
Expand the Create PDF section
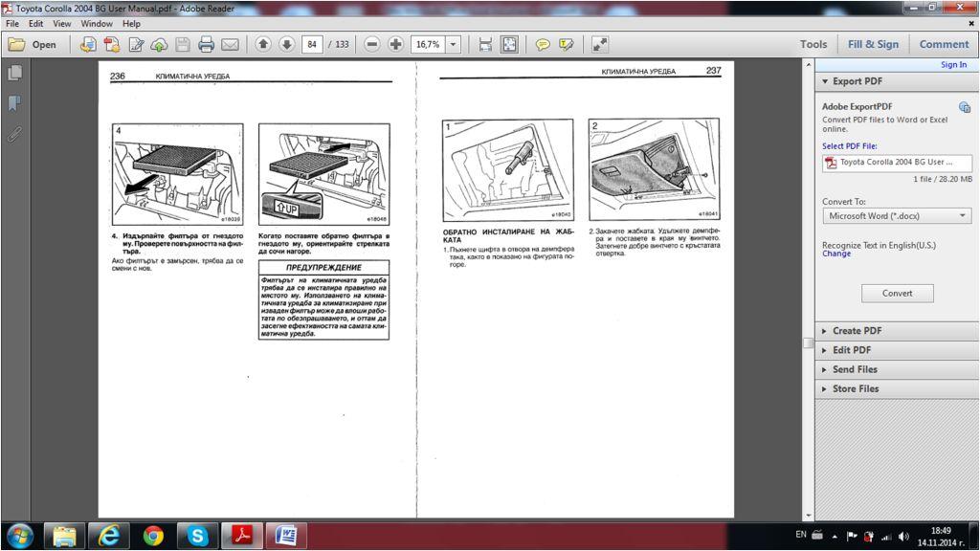pos(857,331)
